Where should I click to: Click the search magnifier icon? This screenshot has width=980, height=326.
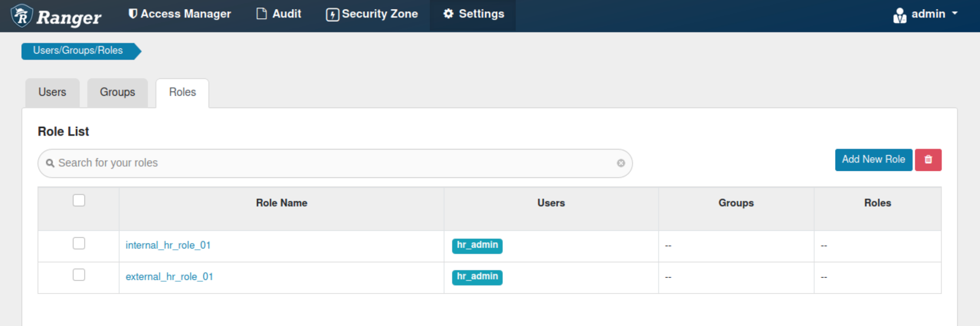click(x=50, y=163)
